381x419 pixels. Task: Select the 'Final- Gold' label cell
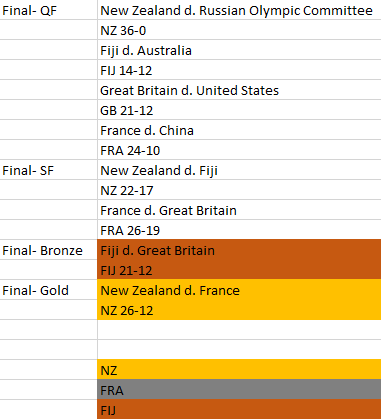(x=48, y=290)
